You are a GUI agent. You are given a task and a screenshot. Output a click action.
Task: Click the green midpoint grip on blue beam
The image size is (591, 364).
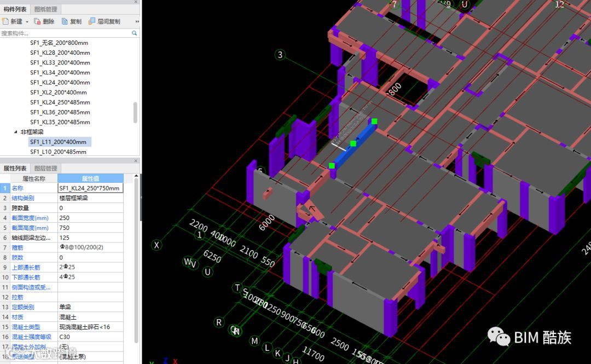coord(353,143)
